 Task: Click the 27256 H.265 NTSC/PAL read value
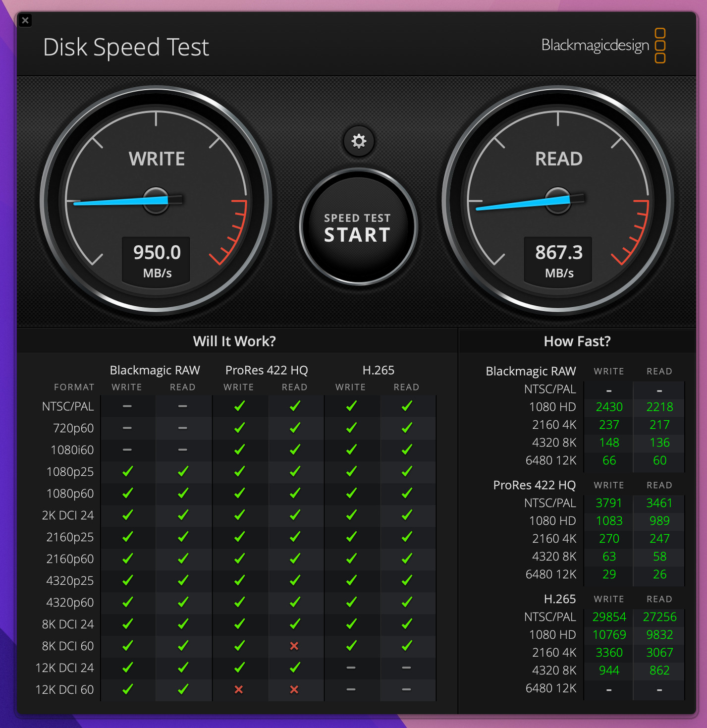(x=659, y=617)
